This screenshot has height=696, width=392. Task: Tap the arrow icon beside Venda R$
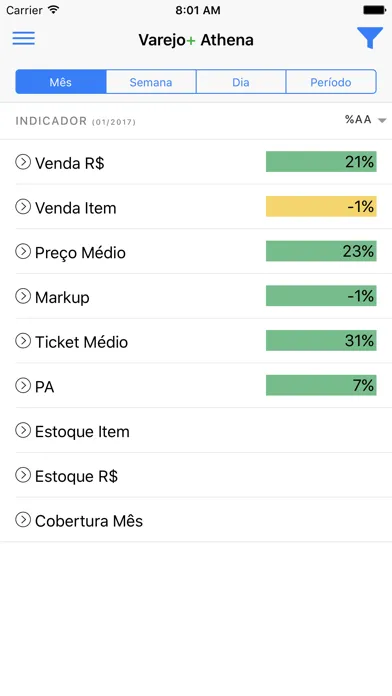[x=23, y=162]
